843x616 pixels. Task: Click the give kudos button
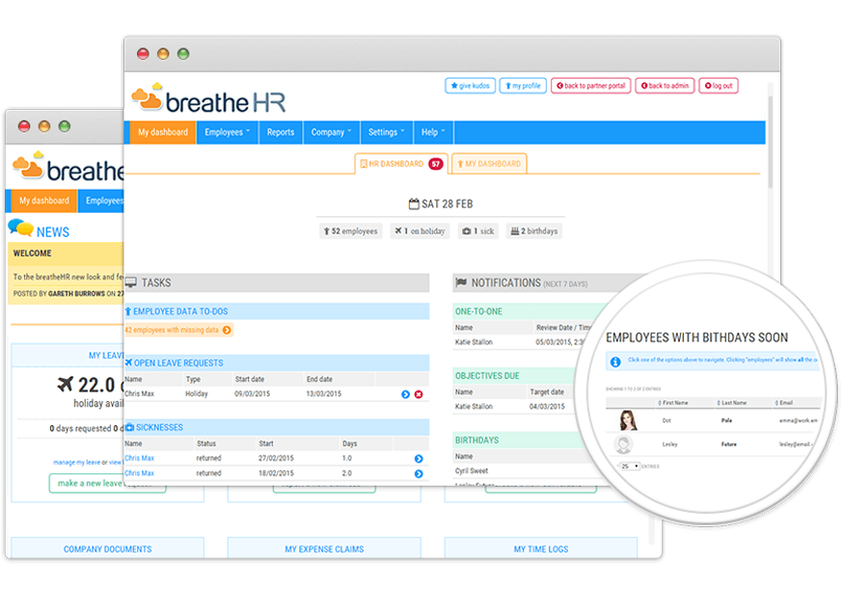click(x=471, y=86)
